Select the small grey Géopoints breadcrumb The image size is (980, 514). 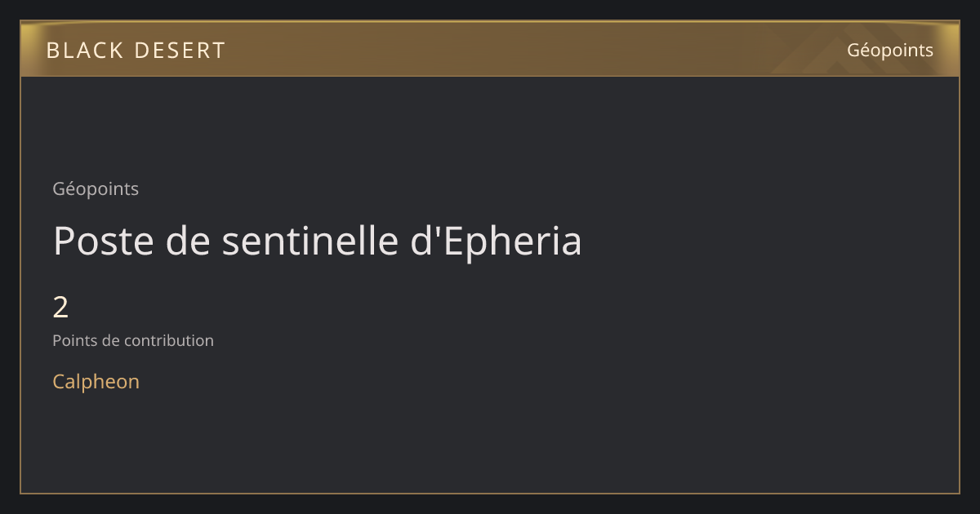tap(96, 189)
